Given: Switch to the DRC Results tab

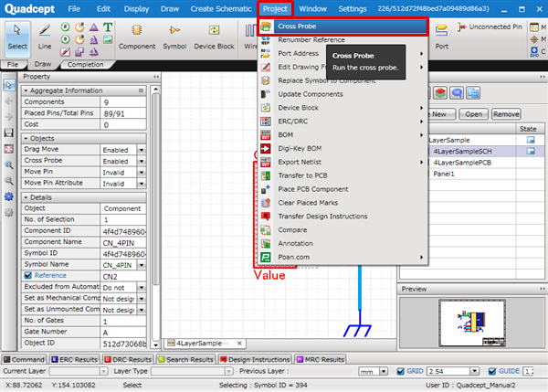Looking at the screenshot, I should point(128,359).
